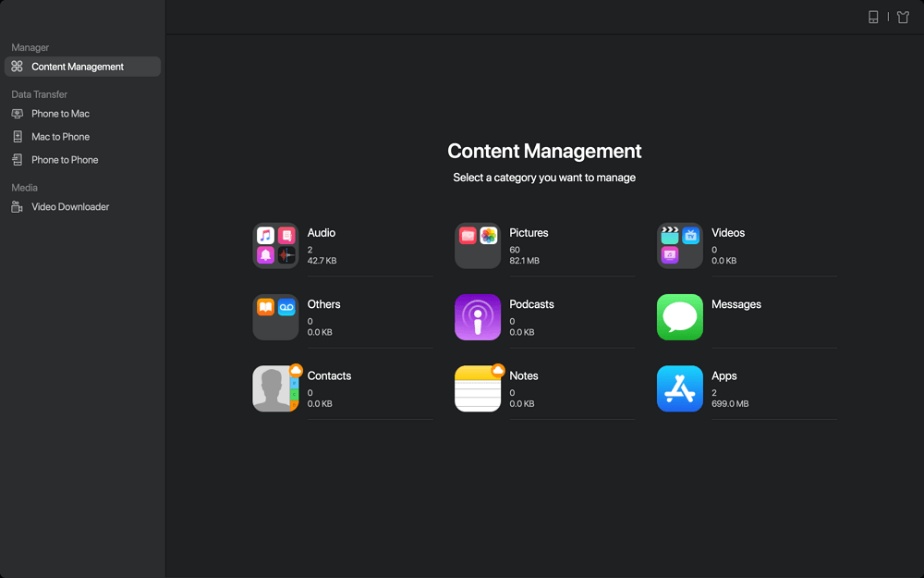This screenshot has width=924, height=578.
Task: Click the 82.1 MB Pictures size text
Action: 524,261
